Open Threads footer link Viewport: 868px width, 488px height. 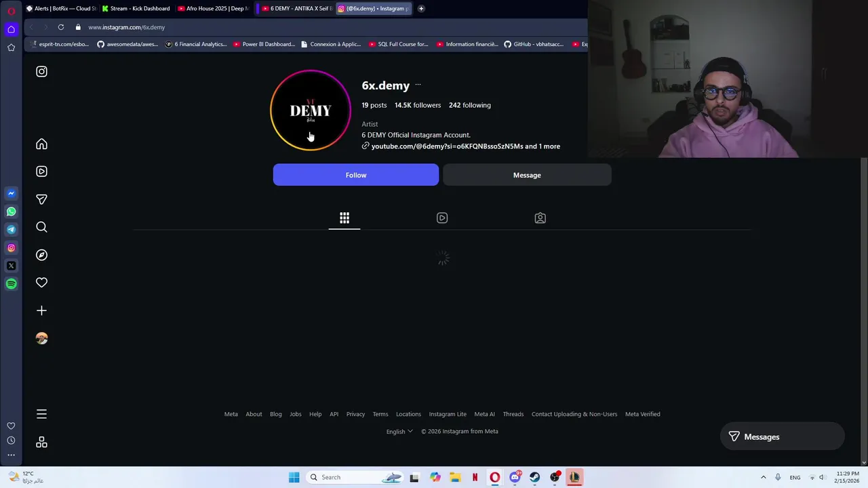[513, 414]
